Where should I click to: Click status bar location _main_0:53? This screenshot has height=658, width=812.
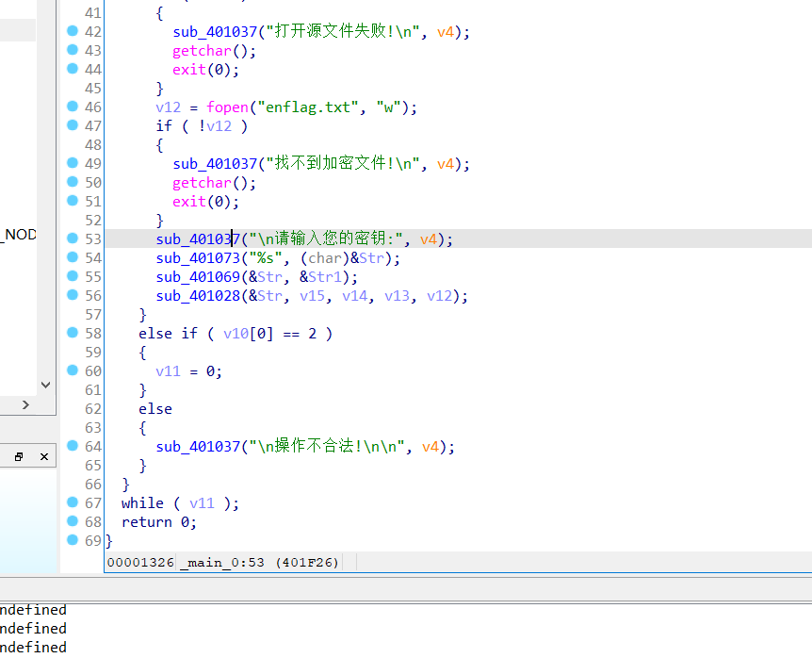tap(221, 562)
